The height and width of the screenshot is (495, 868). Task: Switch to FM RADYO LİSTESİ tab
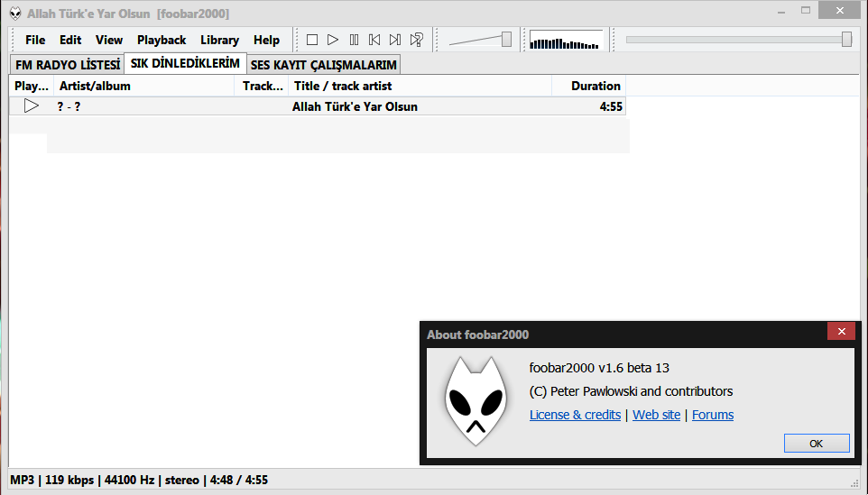[x=68, y=65]
